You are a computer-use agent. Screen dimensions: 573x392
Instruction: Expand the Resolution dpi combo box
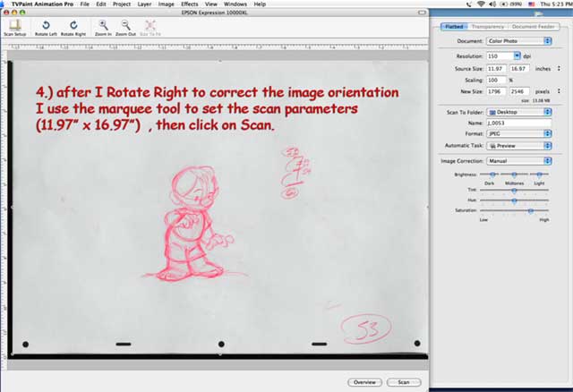(x=517, y=55)
